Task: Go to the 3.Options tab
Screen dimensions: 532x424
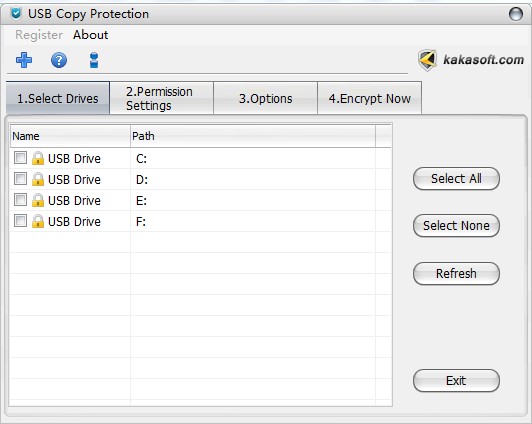Action: (266, 98)
